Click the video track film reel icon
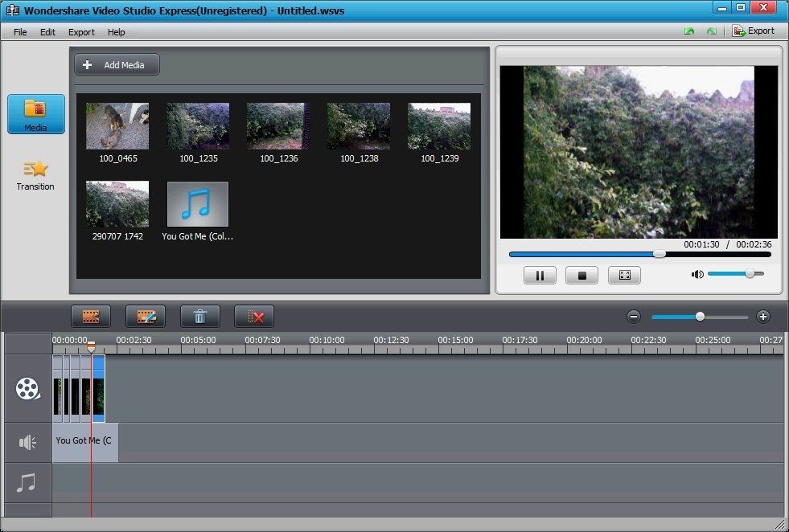This screenshot has height=532, width=789. click(27, 389)
